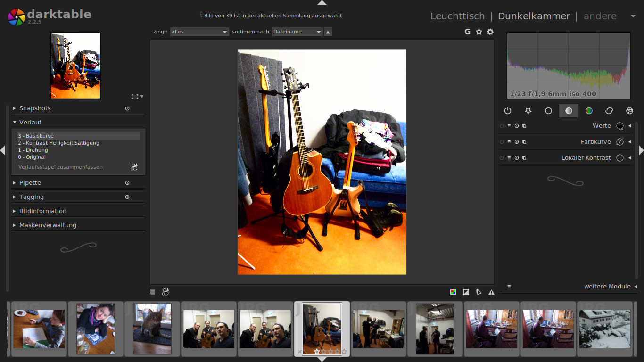Open the quick presets hamburger below image

(152, 292)
